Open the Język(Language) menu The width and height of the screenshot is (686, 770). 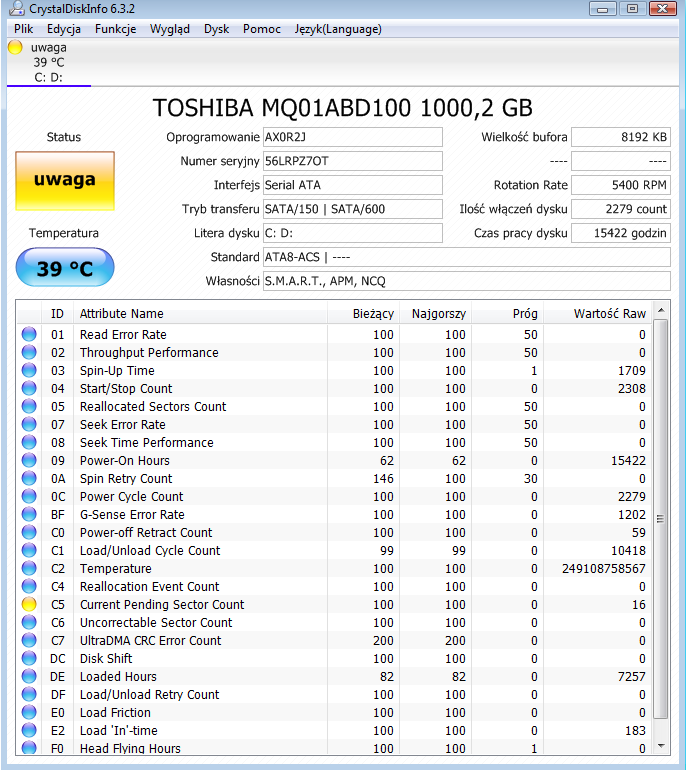coord(338,29)
